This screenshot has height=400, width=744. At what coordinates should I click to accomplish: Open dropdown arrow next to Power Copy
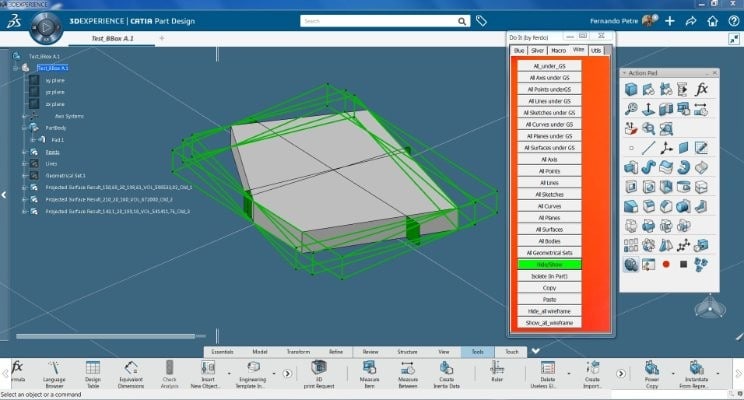click(x=673, y=374)
